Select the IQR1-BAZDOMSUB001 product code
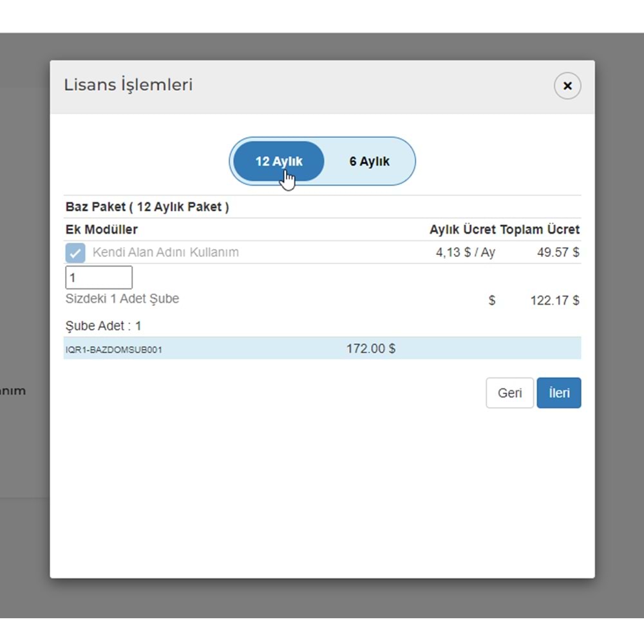644x644 pixels. [114, 350]
